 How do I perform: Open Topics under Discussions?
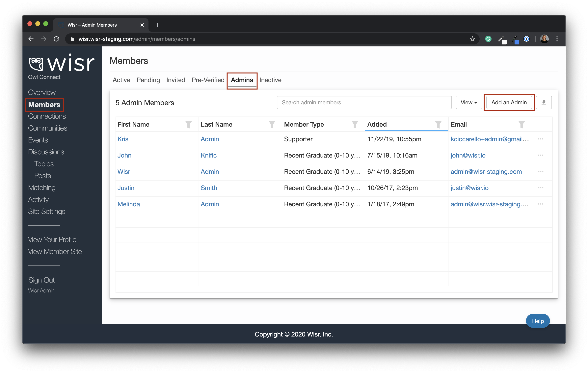coord(44,164)
